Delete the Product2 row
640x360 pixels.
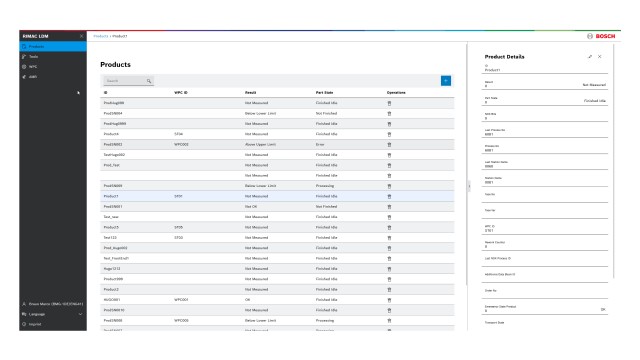(x=389, y=290)
